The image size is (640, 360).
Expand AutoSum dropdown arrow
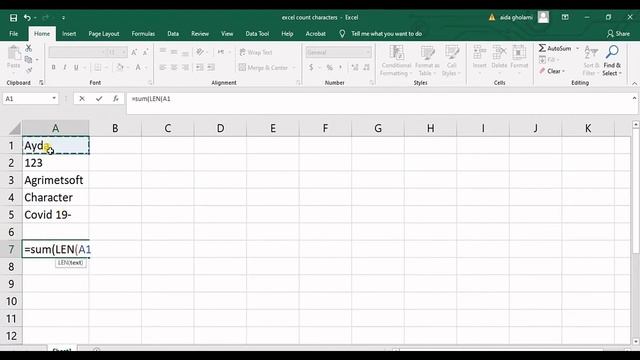coord(577,49)
